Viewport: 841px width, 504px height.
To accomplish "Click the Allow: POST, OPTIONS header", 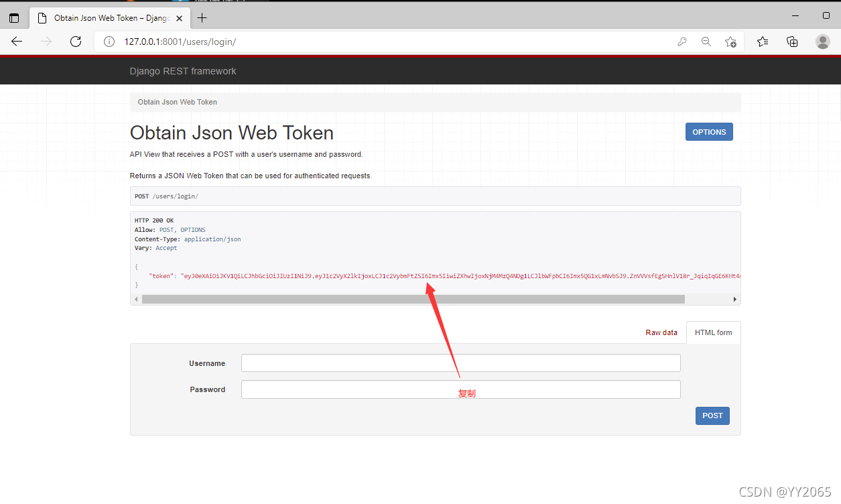I will tap(170, 230).
